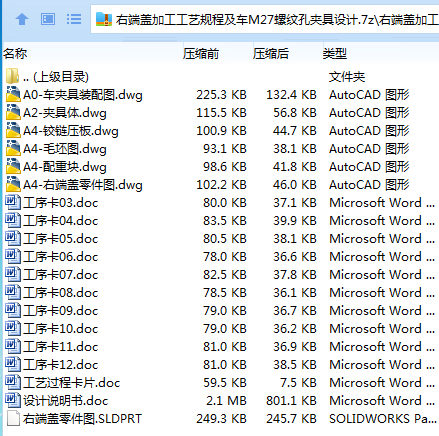Click the Word icon of 工艺过程卡片.doc

point(13,382)
